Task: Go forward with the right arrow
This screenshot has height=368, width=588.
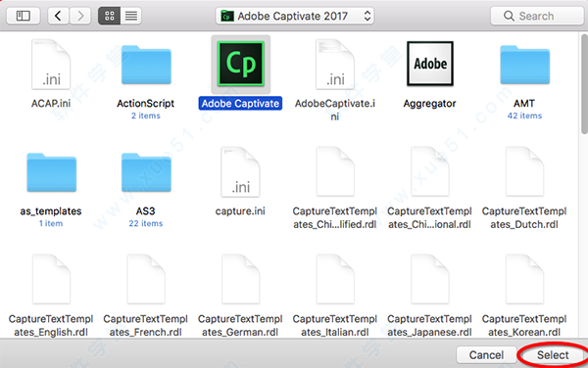Action: pos(80,16)
